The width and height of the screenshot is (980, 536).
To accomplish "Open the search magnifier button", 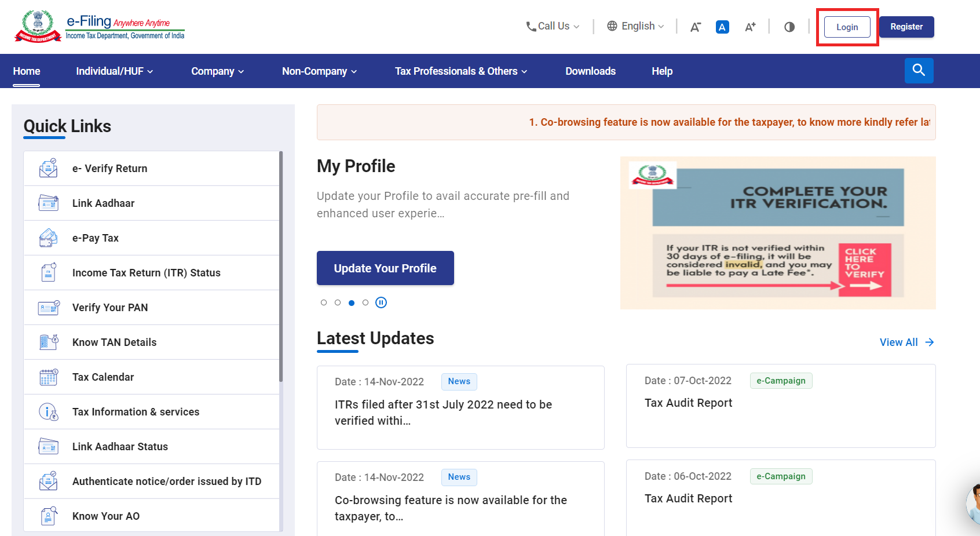I will tap(919, 71).
